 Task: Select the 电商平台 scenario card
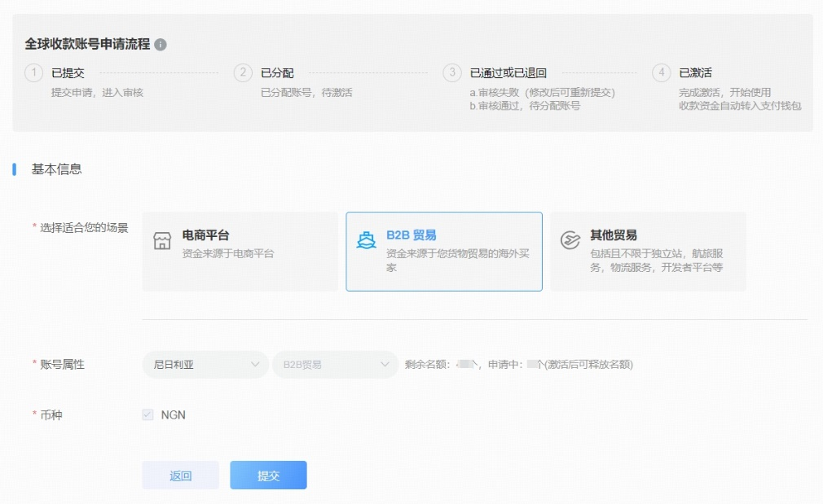pyautogui.click(x=240, y=252)
